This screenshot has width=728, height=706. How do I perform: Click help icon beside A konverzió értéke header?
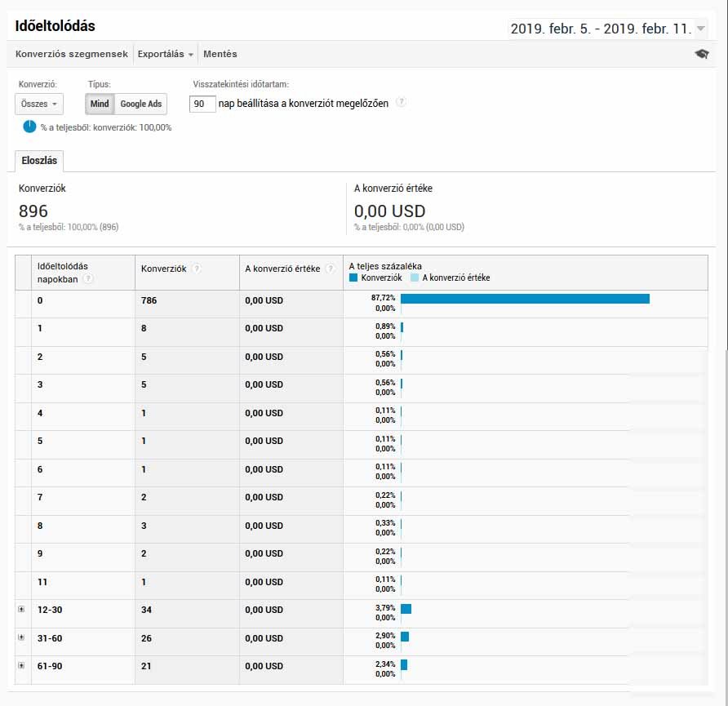[330, 269]
